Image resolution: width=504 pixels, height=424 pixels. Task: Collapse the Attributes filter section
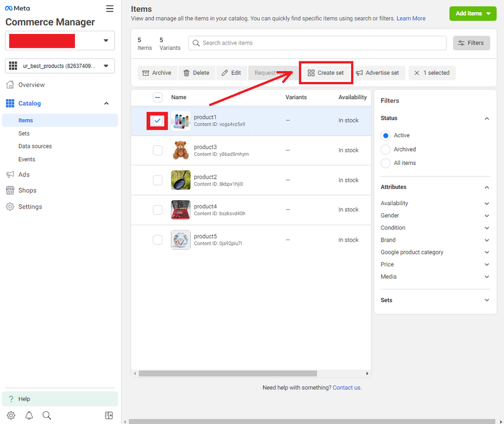tap(486, 187)
